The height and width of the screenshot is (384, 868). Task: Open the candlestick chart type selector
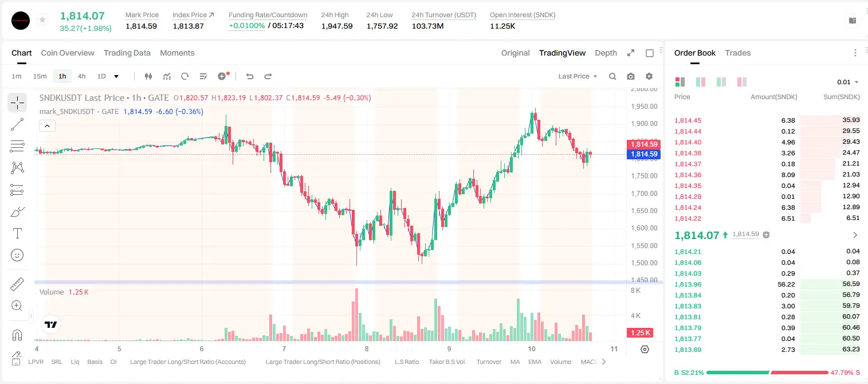(148, 76)
